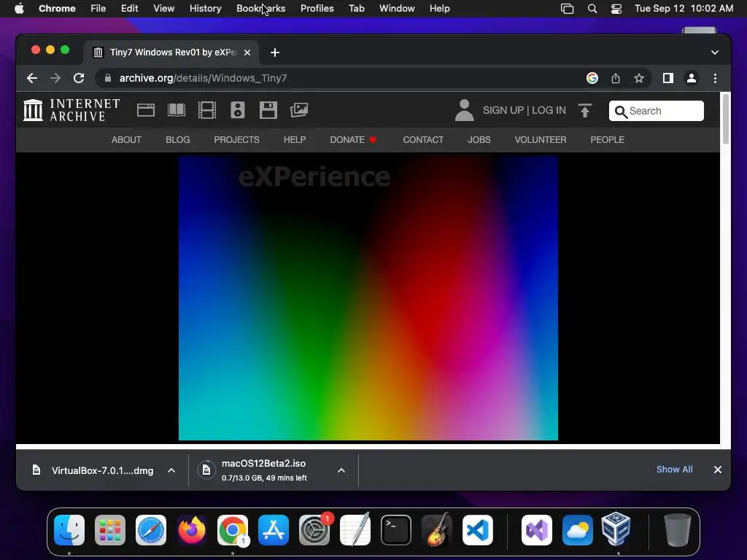747x560 pixels.
Task: Launch Visual Studio from the Dock
Action: coord(537,530)
